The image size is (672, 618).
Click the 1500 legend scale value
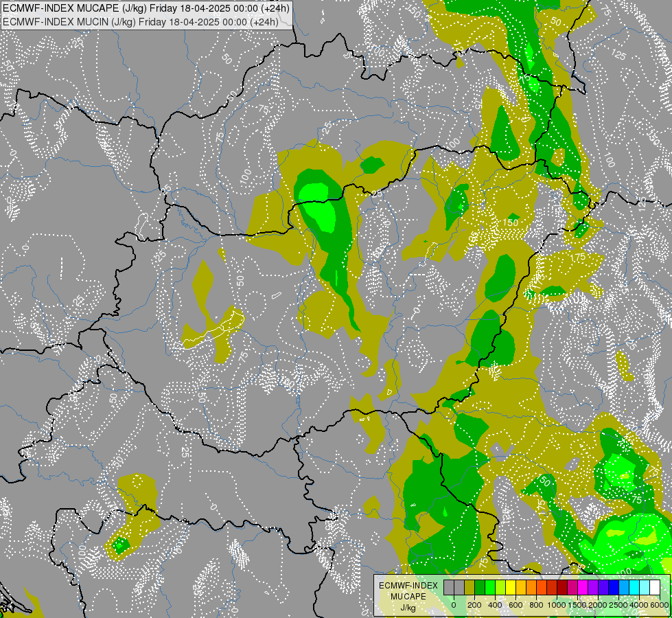point(577,605)
